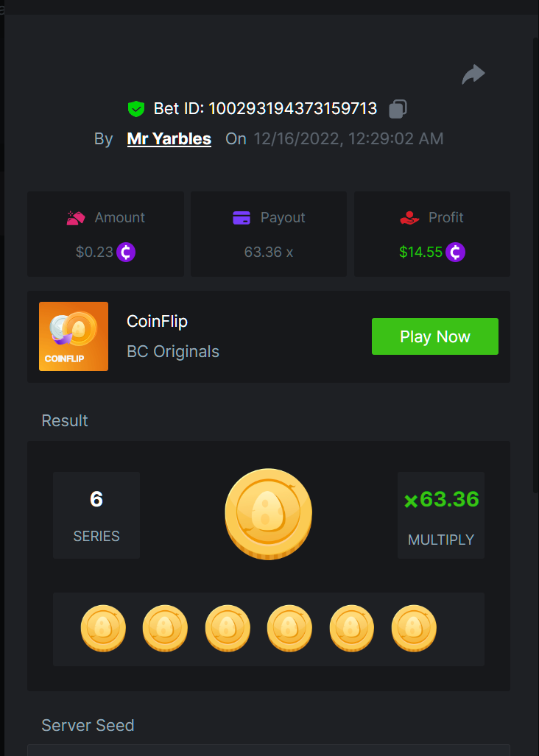Click the Profit currency coin icon
The width and height of the screenshot is (539, 756).
pos(455,252)
